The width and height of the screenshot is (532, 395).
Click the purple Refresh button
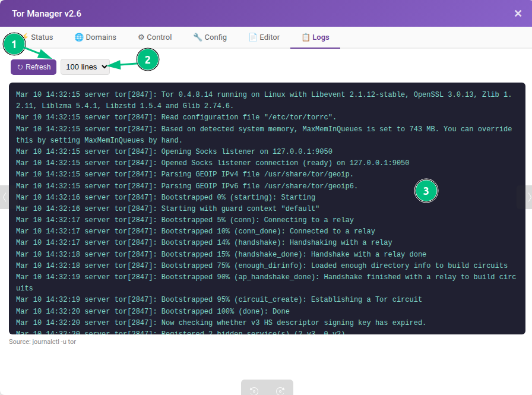34,67
